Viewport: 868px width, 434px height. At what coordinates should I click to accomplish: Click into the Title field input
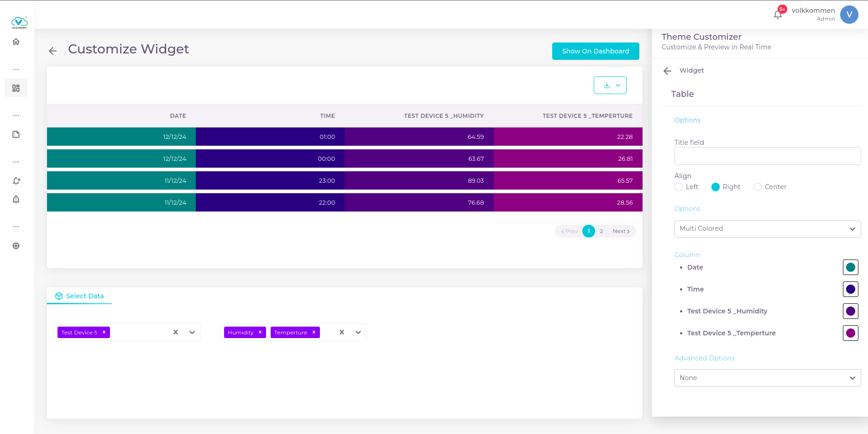coord(767,156)
